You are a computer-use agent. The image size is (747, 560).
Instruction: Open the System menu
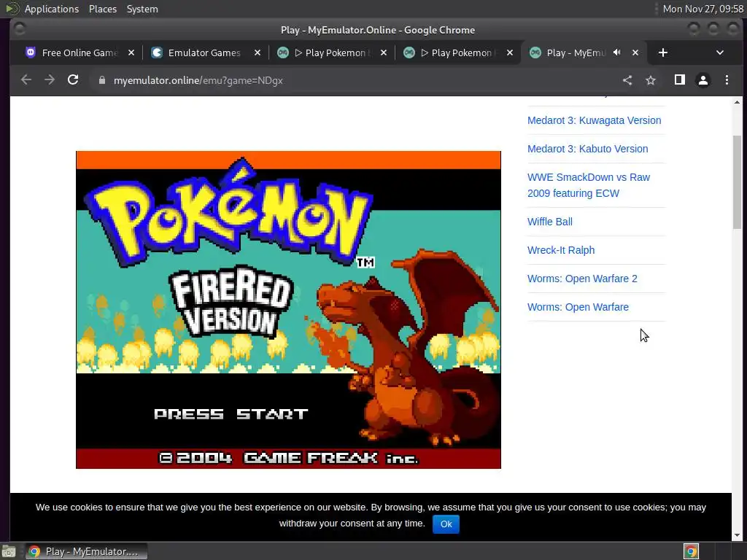(142, 9)
